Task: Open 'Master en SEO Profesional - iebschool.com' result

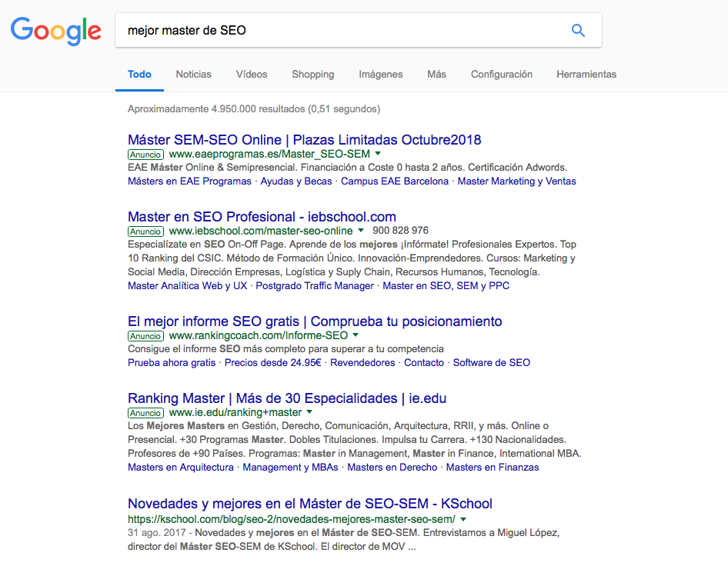Action: pos(262,217)
